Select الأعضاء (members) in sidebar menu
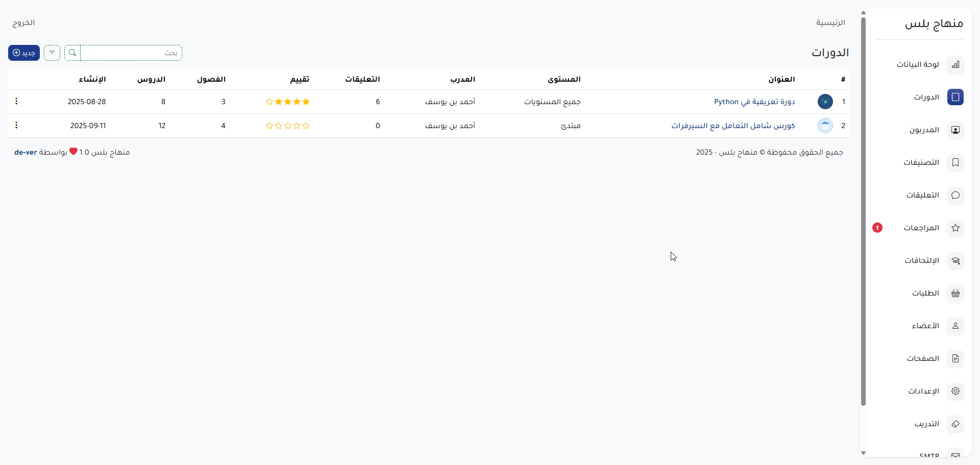This screenshot has width=980, height=465. [x=925, y=326]
